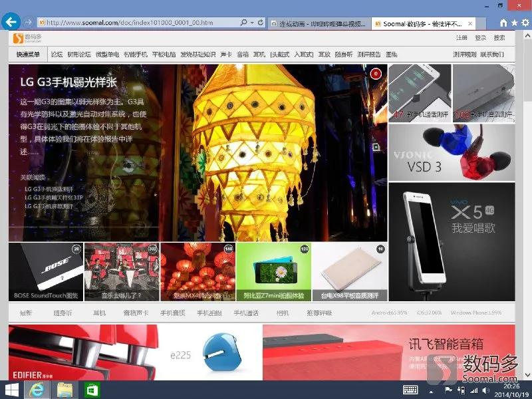Open the volume speaker tray icon
Viewport: 532px width, 399px height.
(485, 391)
